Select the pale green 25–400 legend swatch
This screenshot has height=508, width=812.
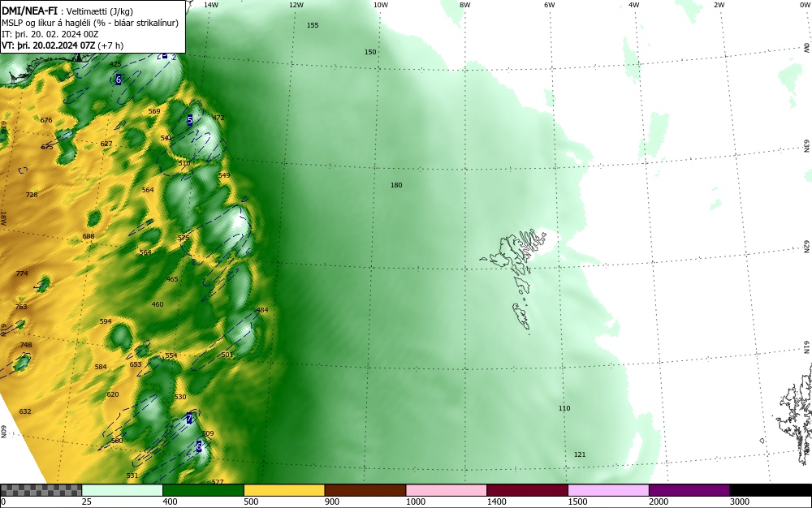pyautogui.click(x=123, y=490)
